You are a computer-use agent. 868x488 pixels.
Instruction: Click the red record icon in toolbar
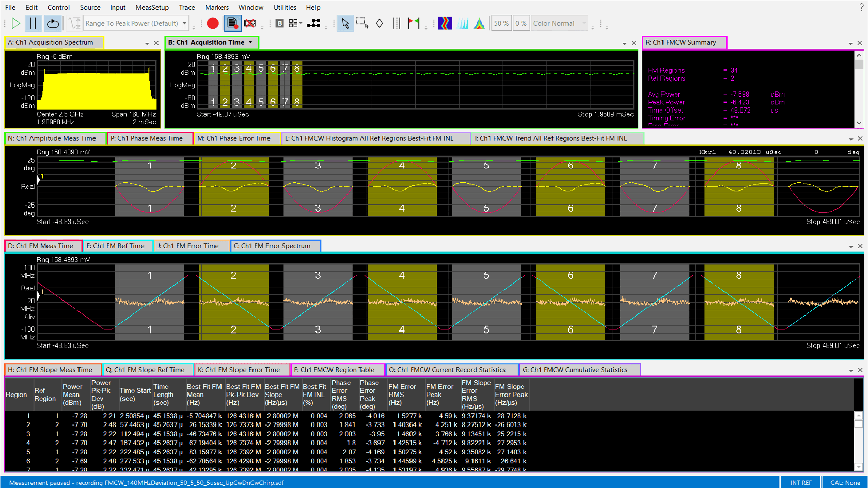point(212,23)
